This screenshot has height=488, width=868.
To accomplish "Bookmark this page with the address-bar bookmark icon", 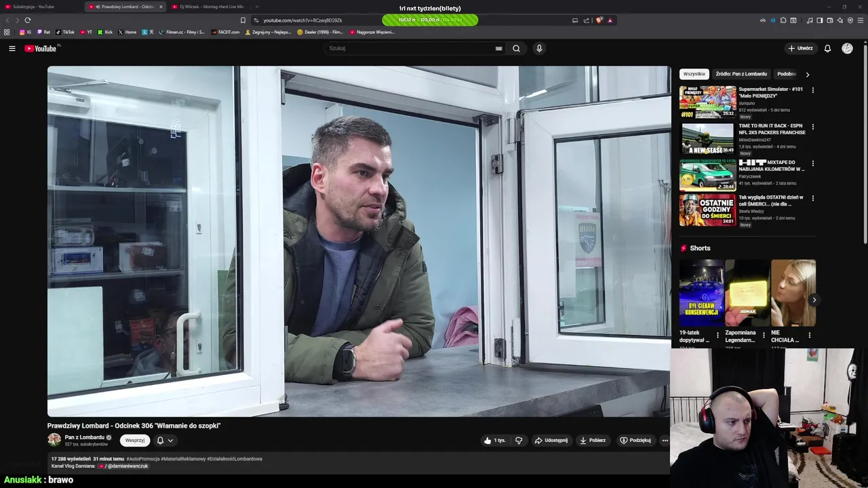I will tap(243, 20).
